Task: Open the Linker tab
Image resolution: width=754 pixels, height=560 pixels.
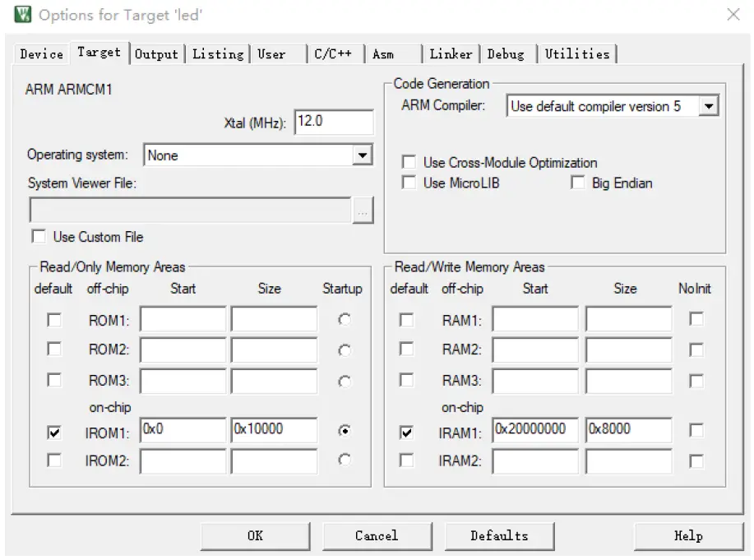Action: coord(450,53)
